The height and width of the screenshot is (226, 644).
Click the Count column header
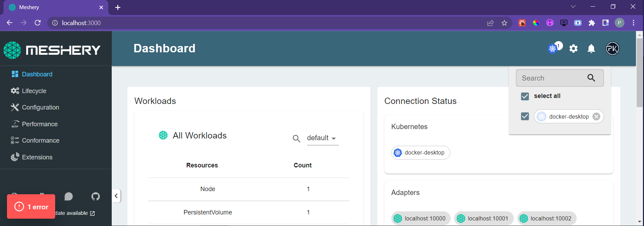pyautogui.click(x=303, y=165)
